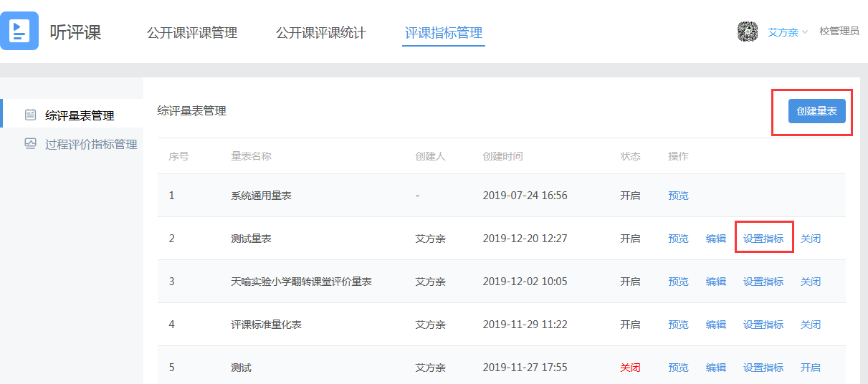Image resolution: width=868 pixels, height=384 pixels.
Task: Click the 听评课 app logo icon
Action: (19, 32)
